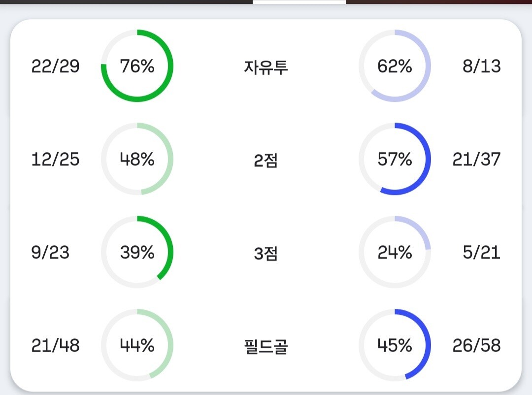Click the light green 44% field goal ring
532x395 pixels.
tap(137, 345)
